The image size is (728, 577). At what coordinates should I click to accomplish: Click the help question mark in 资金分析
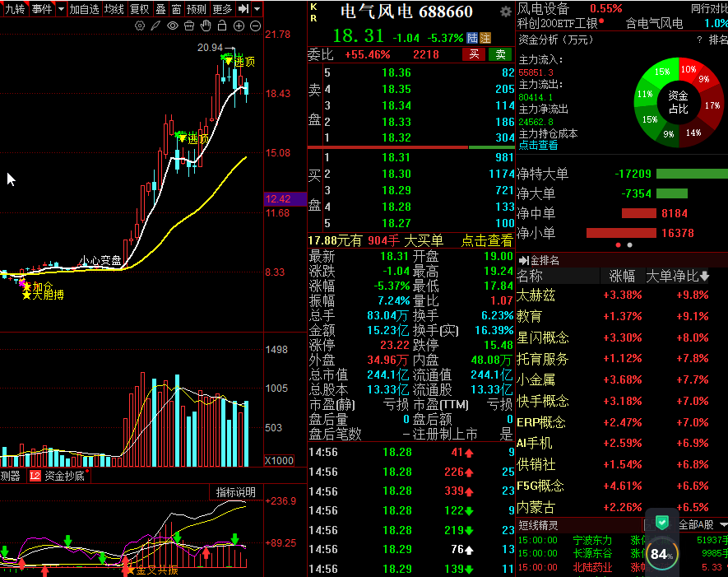[x=699, y=40]
